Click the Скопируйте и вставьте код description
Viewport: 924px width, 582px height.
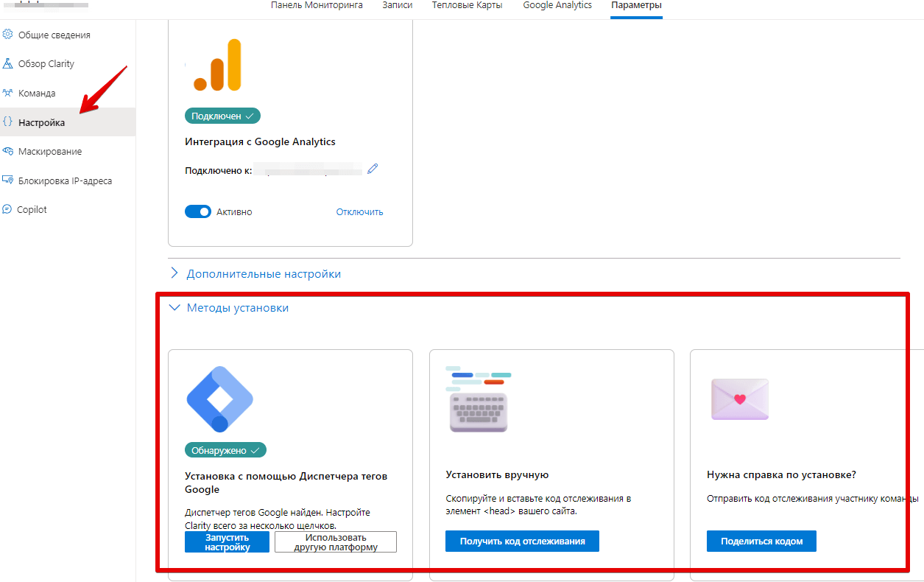[x=538, y=505]
